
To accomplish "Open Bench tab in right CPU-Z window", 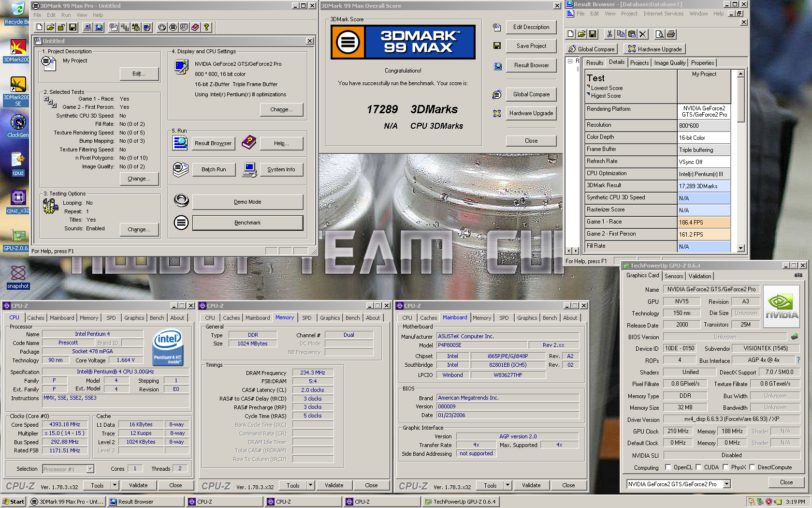I will [x=550, y=318].
